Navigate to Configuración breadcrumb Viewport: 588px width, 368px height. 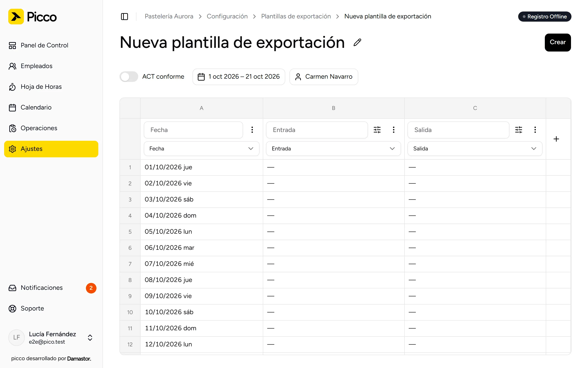pyautogui.click(x=227, y=16)
